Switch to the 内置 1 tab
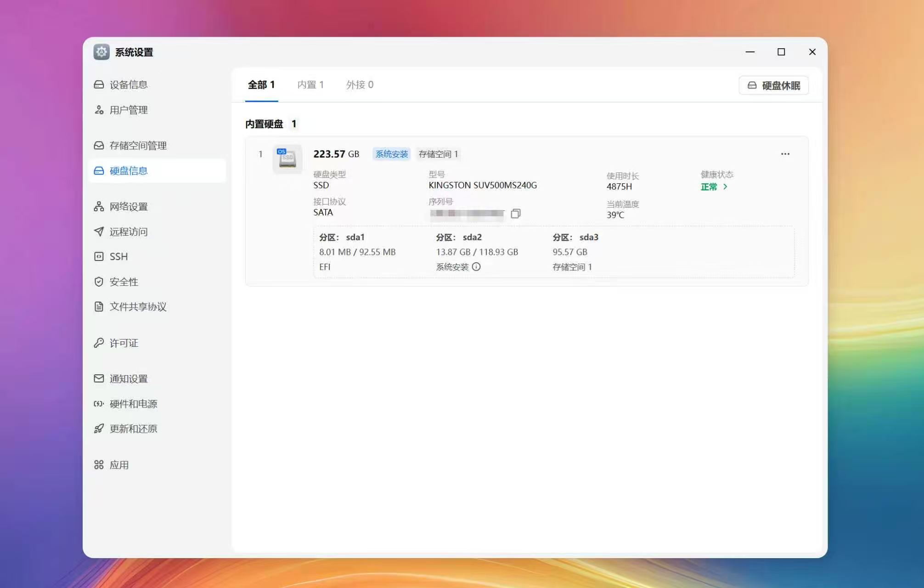 (310, 85)
